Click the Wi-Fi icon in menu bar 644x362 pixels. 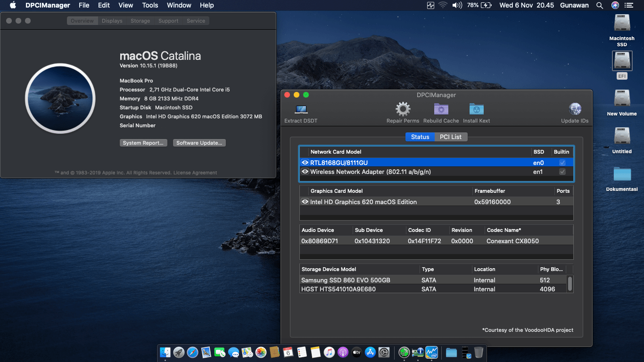pyautogui.click(x=443, y=5)
